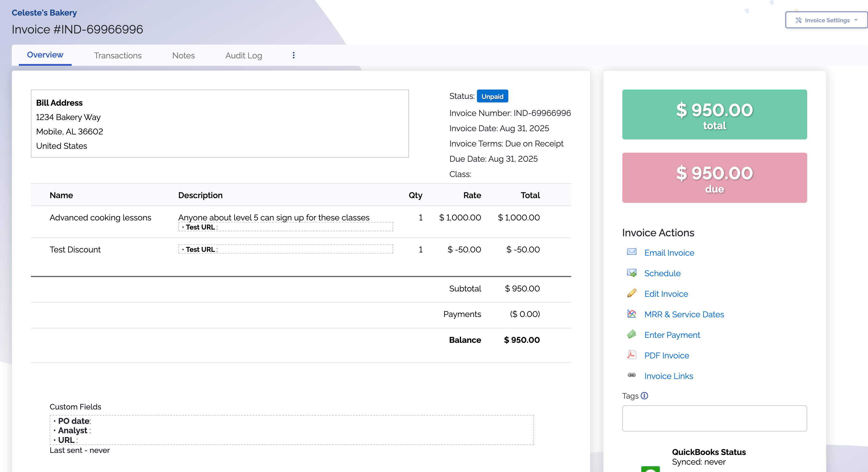
Task: Open the Invoice Settings dropdown
Action: 826,20
